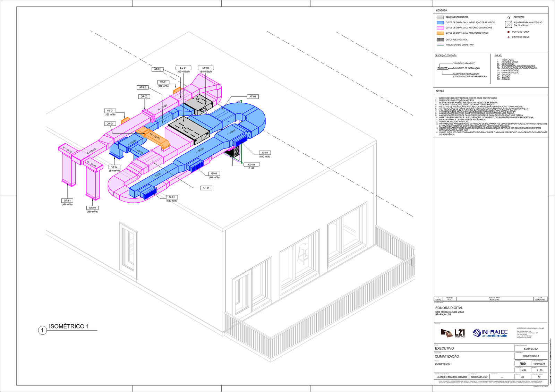The height and width of the screenshot is (392, 555).
Task: Click the EXECUTIVO stage text
Action: 444,348
